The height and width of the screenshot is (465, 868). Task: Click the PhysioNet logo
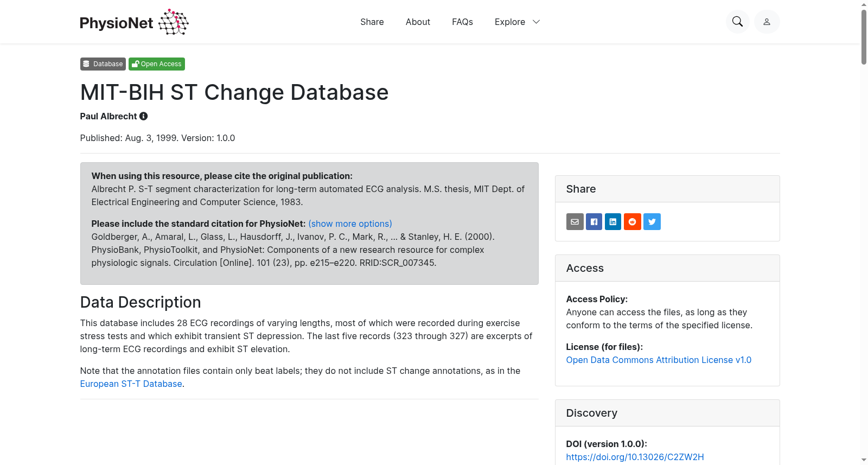pyautogui.click(x=134, y=22)
